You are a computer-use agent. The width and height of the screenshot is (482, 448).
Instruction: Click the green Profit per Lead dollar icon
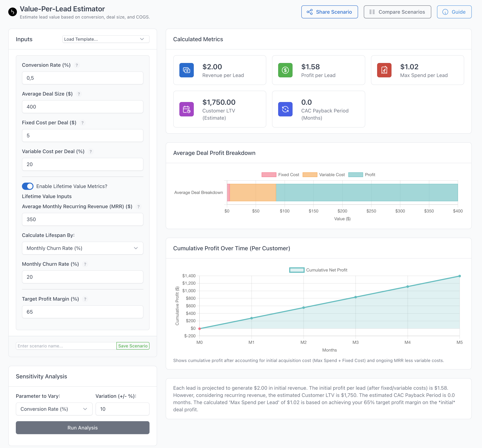tap(285, 70)
